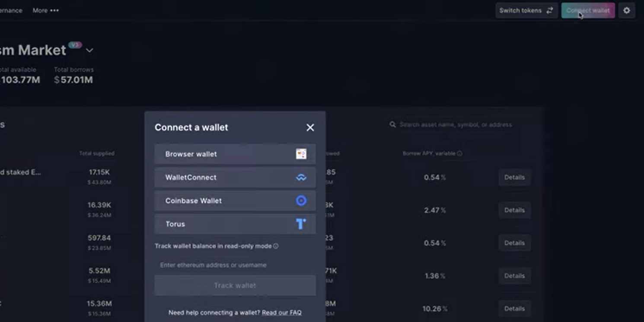Screen dimensions: 644x322
Task: Open the Read our FAQ link
Action: [x=281, y=312]
